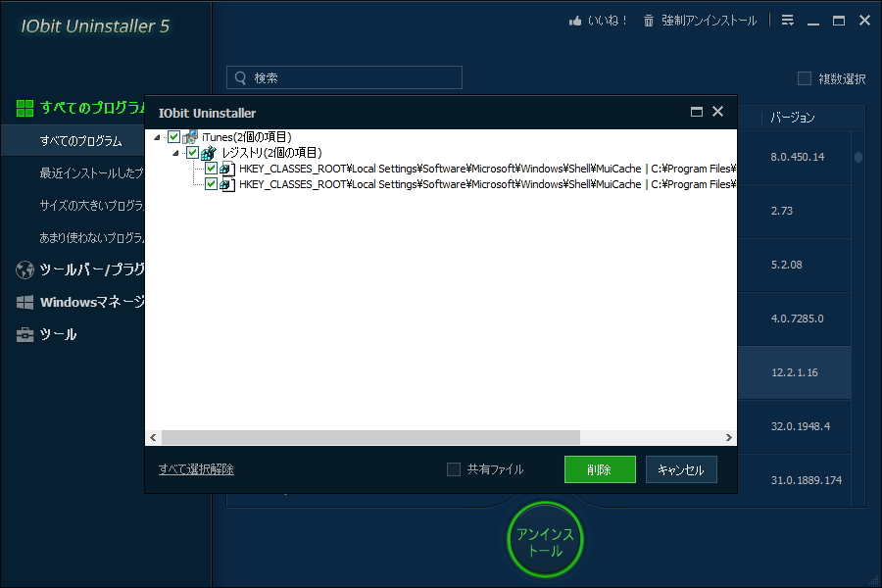Screen dimensions: 882x588
Task: Open サイズの大きいプログラム in sidebar
Action: coord(91,206)
